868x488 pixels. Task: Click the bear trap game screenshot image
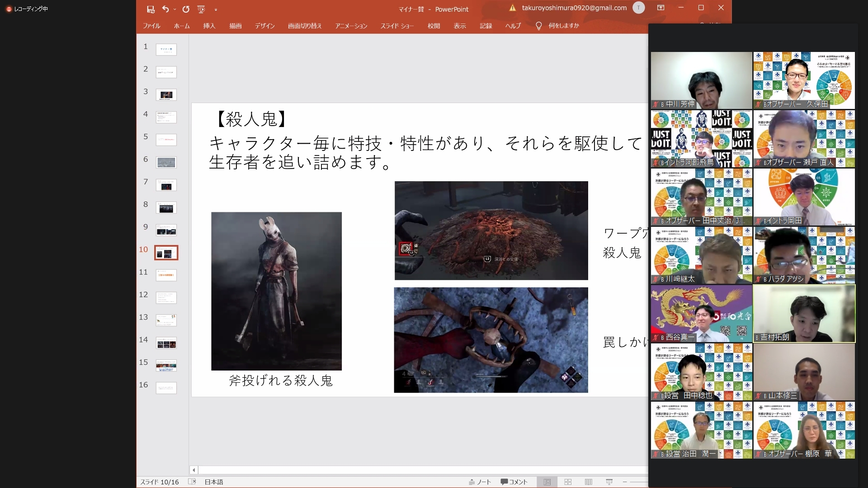[x=491, y=340]
